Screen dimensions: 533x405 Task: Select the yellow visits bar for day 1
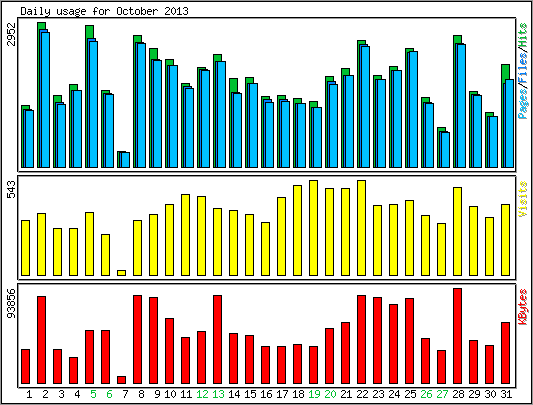coord(25,248)
